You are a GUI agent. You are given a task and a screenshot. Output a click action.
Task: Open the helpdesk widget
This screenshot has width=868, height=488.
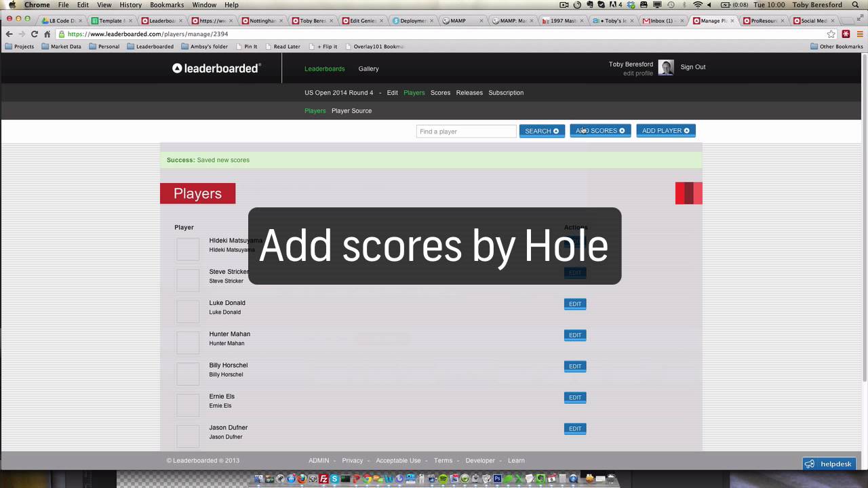[829, 464]
